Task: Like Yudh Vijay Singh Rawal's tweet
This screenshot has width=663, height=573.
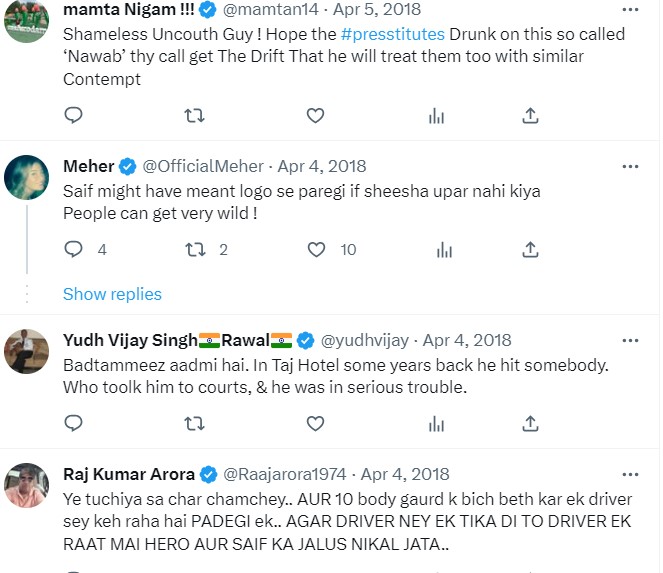Action: point(315,424)
